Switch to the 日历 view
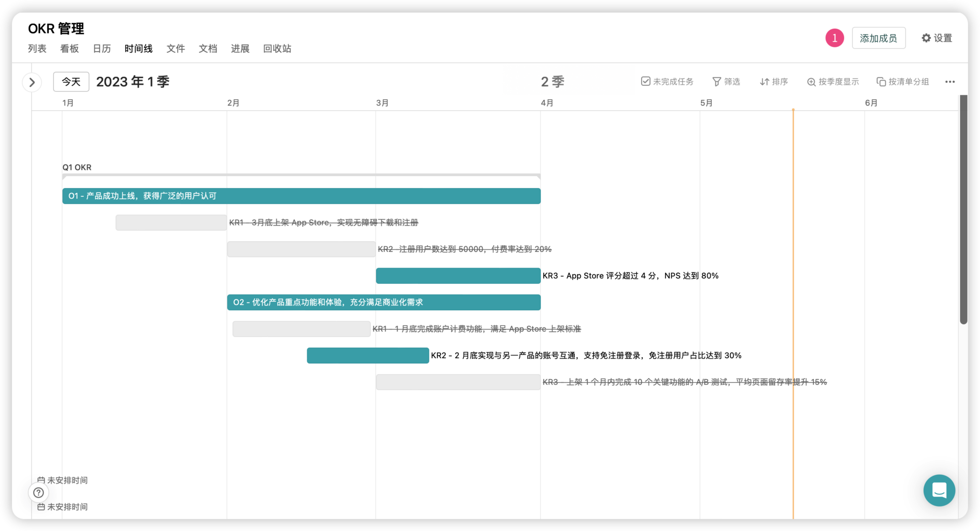Image resolution: width=980 pixels, height=531 pixels. [101, 48]
